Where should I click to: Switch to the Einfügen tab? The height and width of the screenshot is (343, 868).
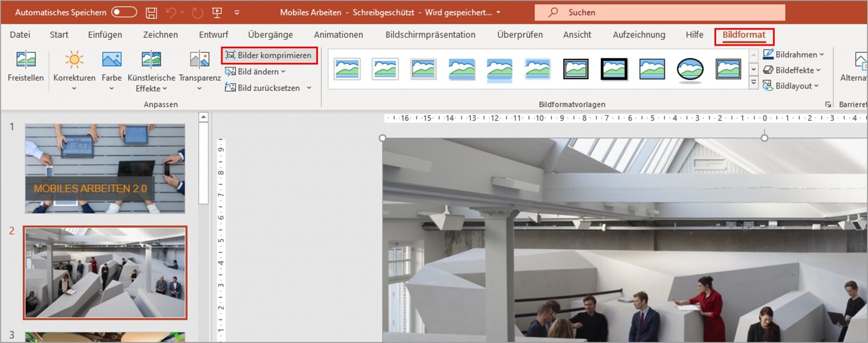coord(105,35)
